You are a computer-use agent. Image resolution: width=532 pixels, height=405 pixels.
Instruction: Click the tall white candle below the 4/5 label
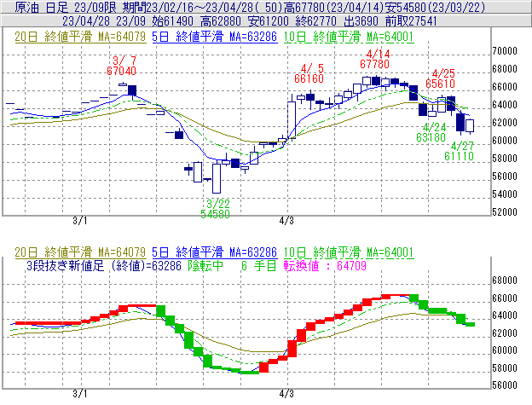pyautogui.click(x=292, y=119)
